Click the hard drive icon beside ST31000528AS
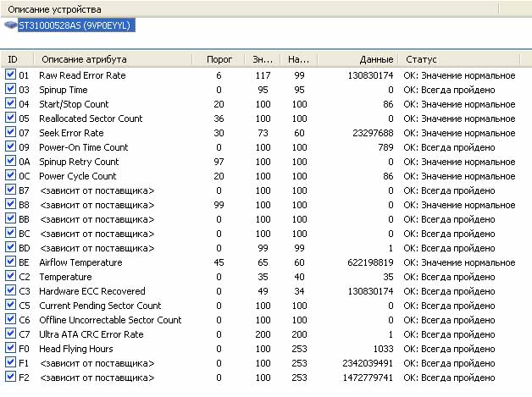Viewport: 532px width, 397px height. [10, 25]
